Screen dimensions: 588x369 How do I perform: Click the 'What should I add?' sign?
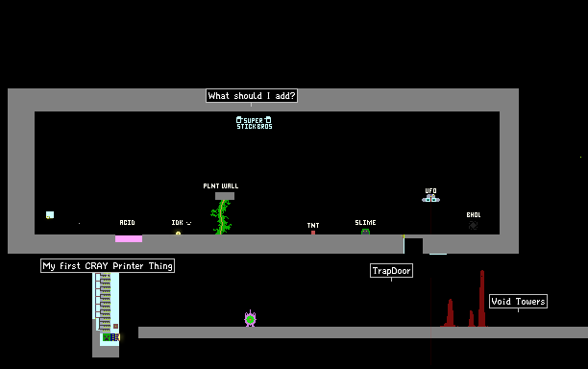(252, 96)
